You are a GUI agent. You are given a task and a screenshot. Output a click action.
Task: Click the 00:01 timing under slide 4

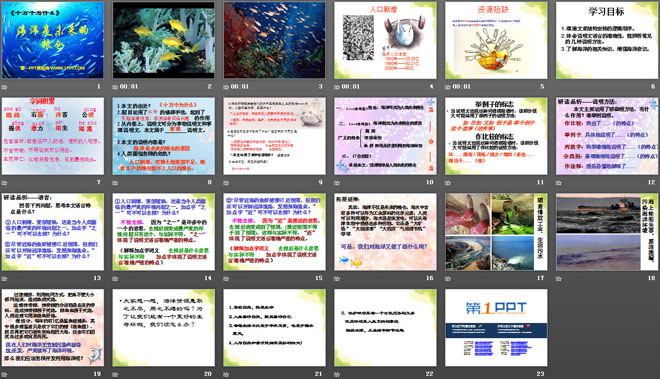coord(351,87)
